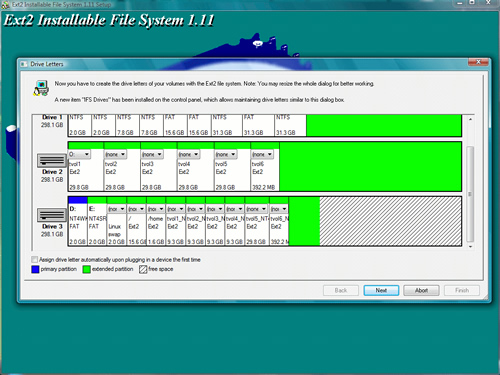Enable automatic drive letter assignment checkbox

click(x=34, y=259)
